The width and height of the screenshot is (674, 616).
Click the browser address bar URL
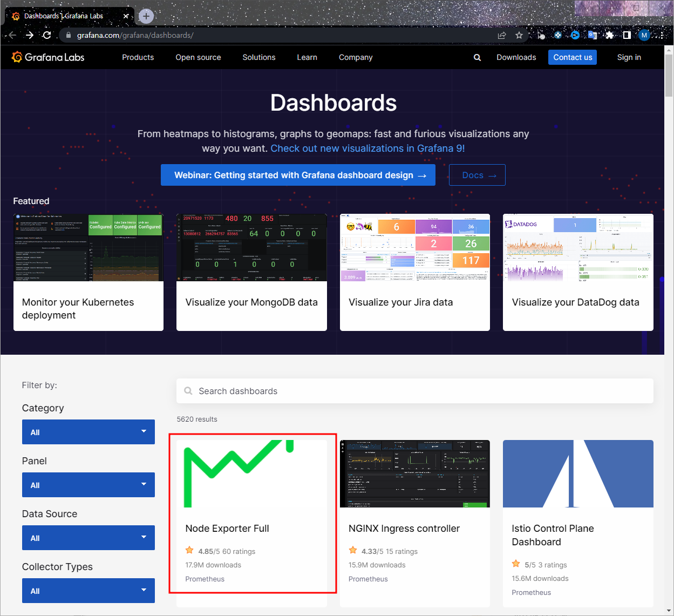135,35
